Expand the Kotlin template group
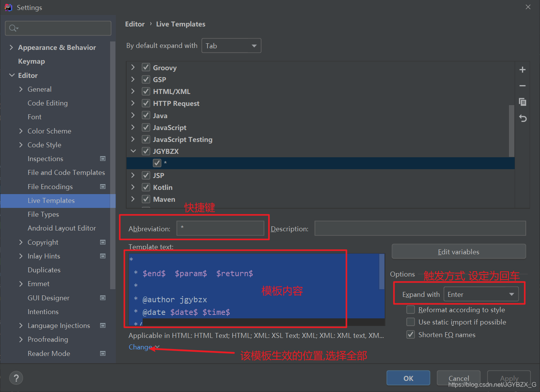 [x=133, y=187]
